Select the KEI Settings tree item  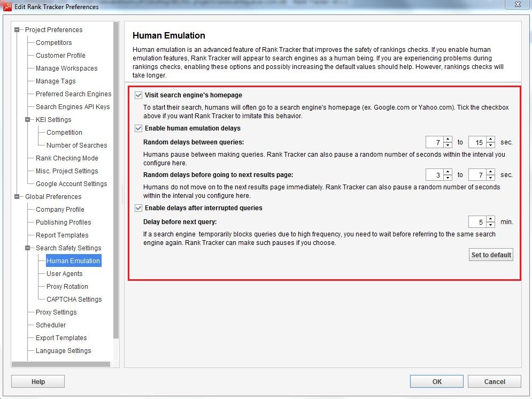53,120
